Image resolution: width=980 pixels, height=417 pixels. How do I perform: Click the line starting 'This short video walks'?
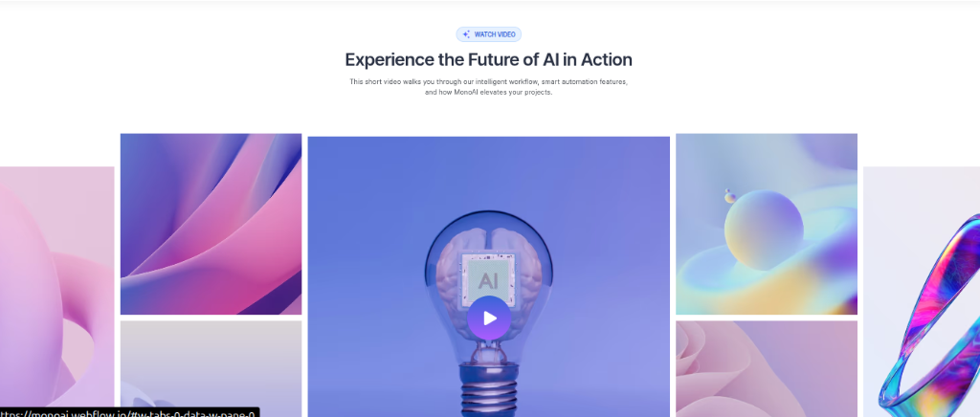[x=489, y=82]
